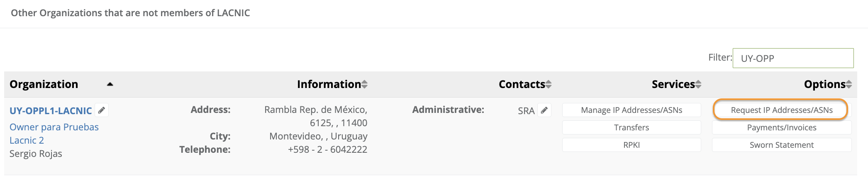
Task: Toggle sort arrows on Contacts column
Action: (x=549, y=85)
